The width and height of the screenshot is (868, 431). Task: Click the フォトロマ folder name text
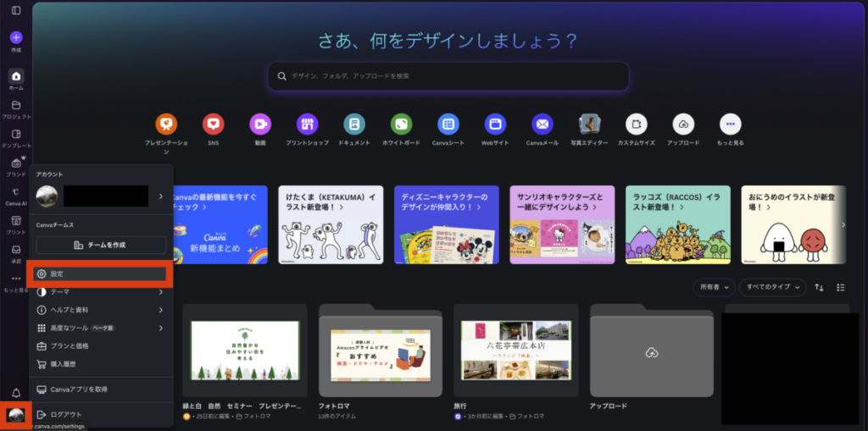pyautogui.click(x=334, y=406)
